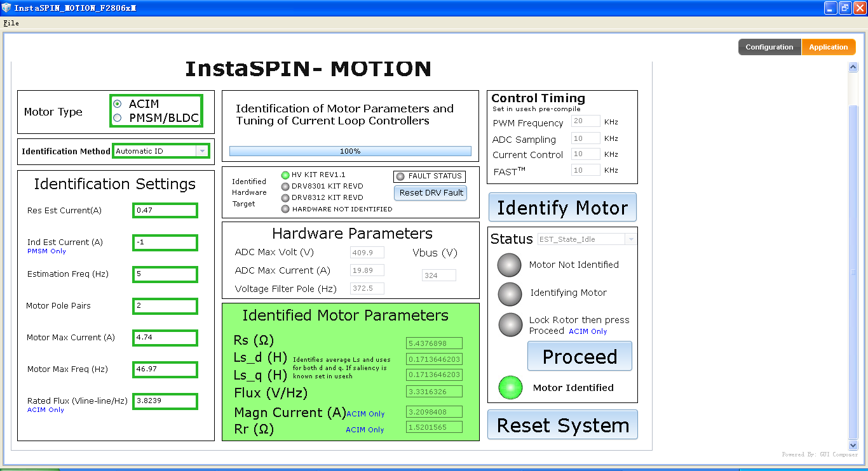Viewport: 868px width, 471px height.
Task: Click the Ind Est Current input field
Action: pos(165,242)
